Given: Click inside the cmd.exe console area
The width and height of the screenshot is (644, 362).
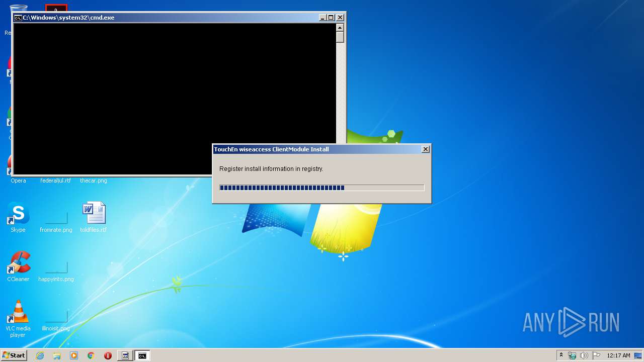Looking at the screenshot, I should (174, 99).
